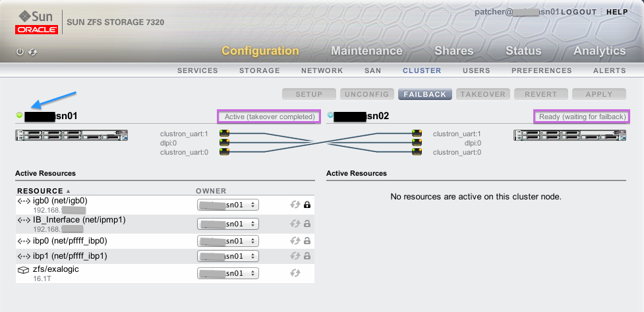644x312 pixels.
Task: Click the swap-owner arrows icon in the ibp1 row
Action: [x=295, y=256]
